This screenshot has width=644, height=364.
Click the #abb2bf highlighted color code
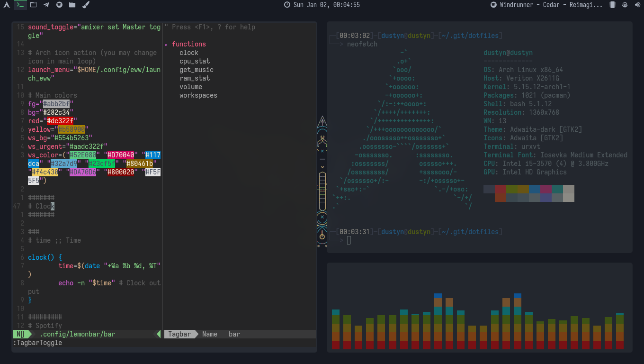click(56, 104)
